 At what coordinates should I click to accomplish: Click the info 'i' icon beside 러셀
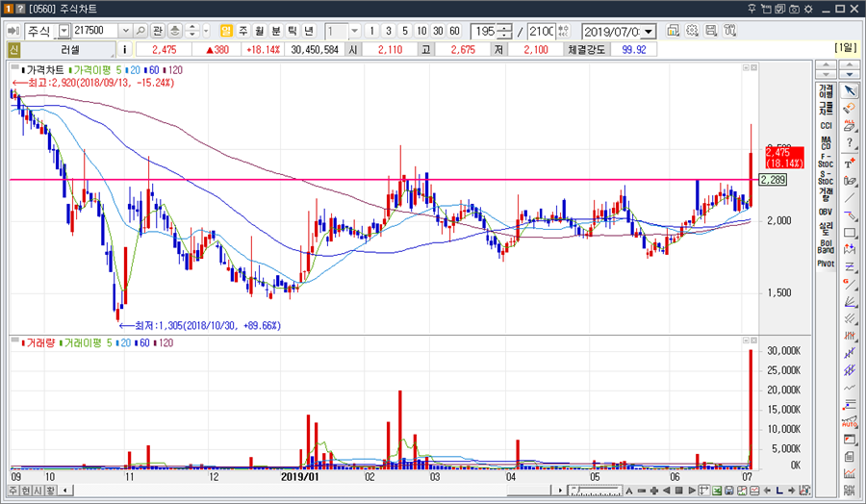coord(124,50)
